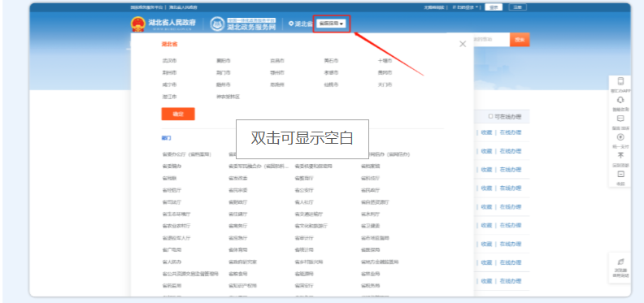Expand the 扫码登录 dropdown in the top bar

pyautogui.click(x=465, y=7)
